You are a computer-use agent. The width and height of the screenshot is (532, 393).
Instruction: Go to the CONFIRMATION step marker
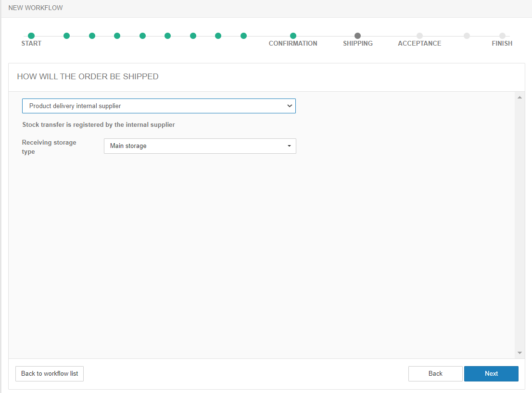click(293, 36)
